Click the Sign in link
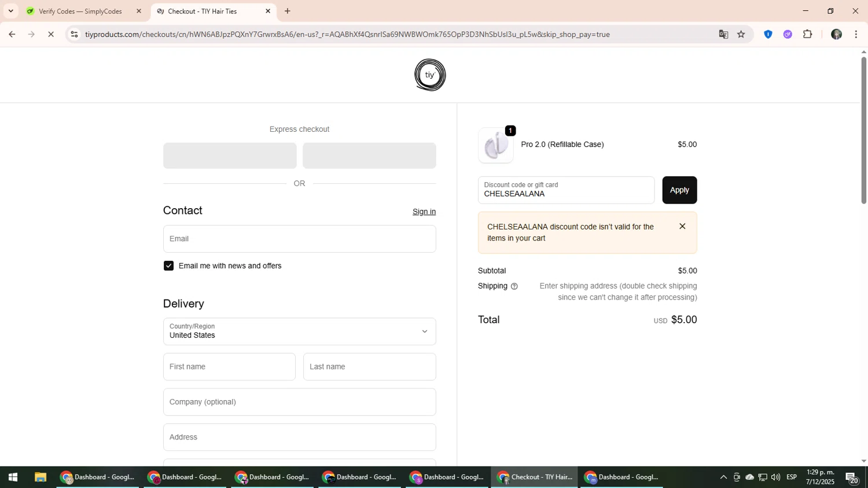Screen dimensions: 868x488 point(424,212)
